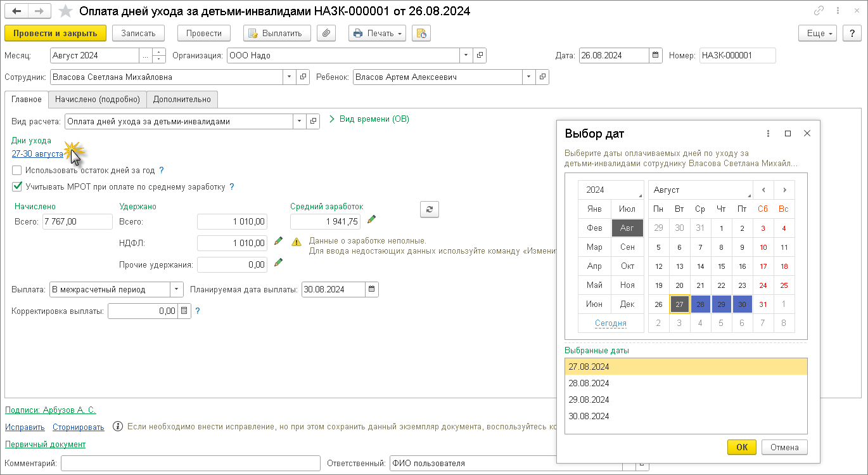Open Выплата dropdown list

[177, 289]
